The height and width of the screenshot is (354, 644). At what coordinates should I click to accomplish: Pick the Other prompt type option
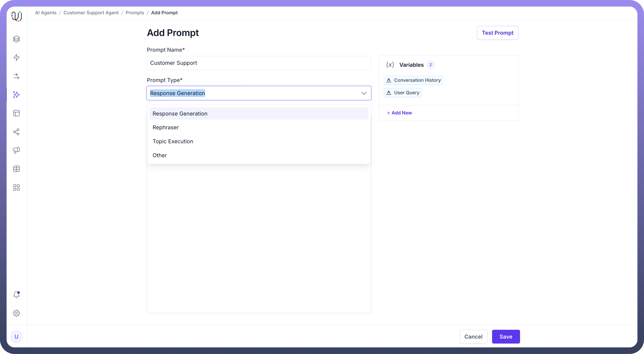pyautogui.click(x=160, y=155)
